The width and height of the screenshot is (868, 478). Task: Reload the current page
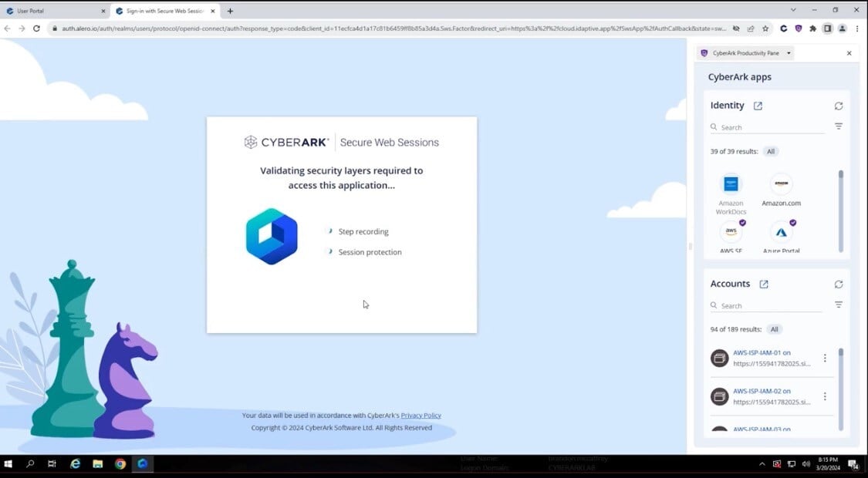tap(36, 29)
